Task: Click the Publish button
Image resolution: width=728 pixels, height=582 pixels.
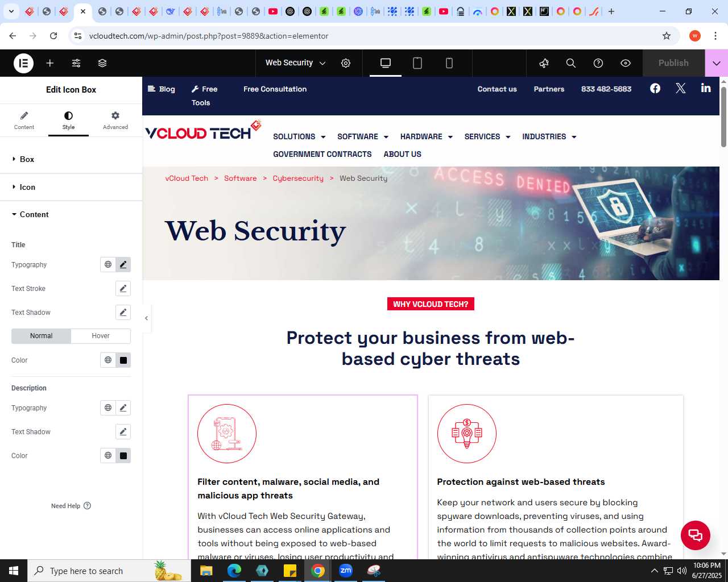Action: click(673, 63)
